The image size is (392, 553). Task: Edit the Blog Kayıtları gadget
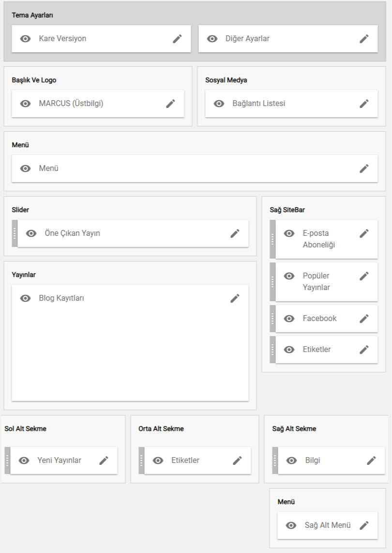click(x=235, y=298)
